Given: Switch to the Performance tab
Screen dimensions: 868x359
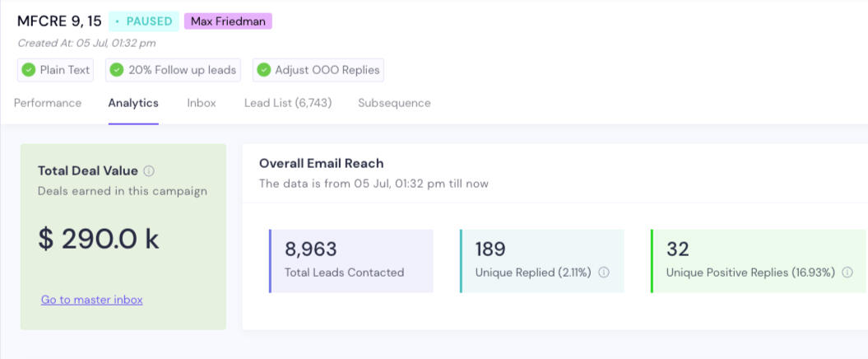Looking at the screenshot, I should (48, 103).
